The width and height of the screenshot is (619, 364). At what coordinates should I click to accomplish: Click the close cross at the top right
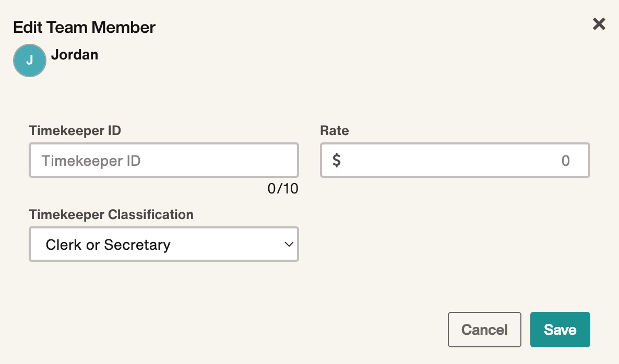[x=599, y=24]
